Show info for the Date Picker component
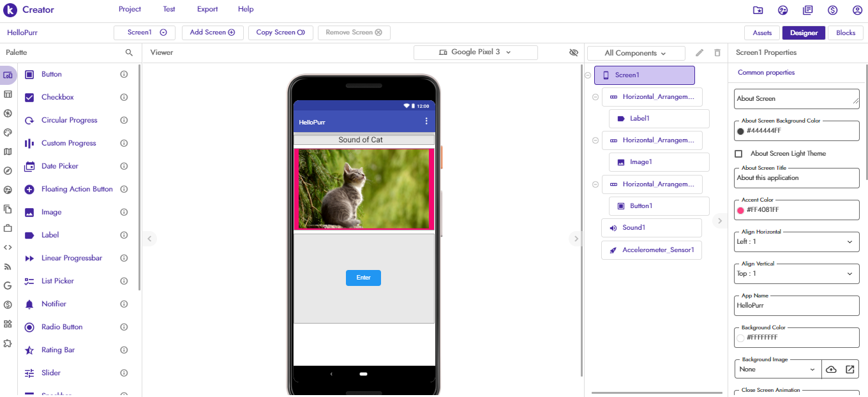The height and width of the screenshot is (397, 868). point(124,166)
